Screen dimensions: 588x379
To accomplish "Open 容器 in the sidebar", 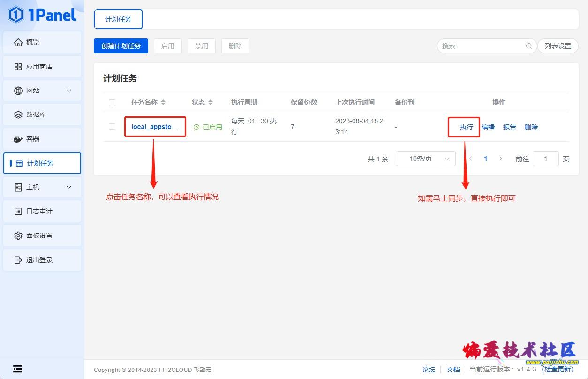I will (x=42, y=139).
